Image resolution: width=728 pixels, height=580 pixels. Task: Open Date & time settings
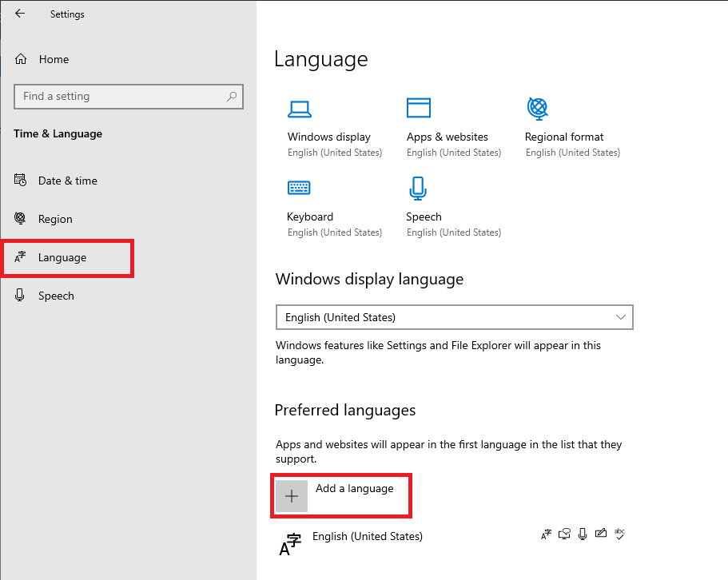pyautogui.click(x=68, y=181)
